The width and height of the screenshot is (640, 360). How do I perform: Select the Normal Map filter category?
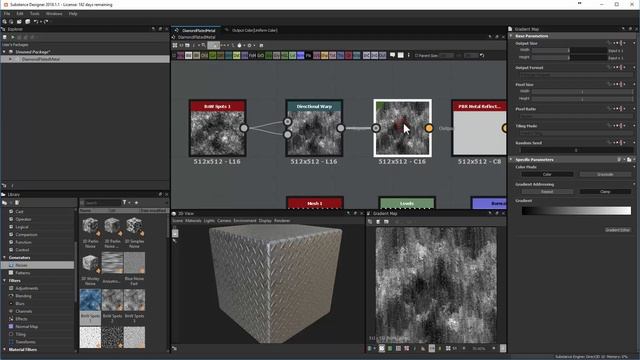pos(27,327)
